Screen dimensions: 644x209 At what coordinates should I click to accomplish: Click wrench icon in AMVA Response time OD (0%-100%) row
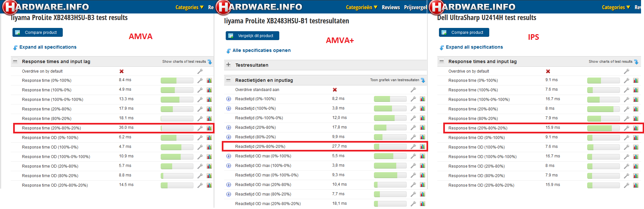tap(200, 138)
